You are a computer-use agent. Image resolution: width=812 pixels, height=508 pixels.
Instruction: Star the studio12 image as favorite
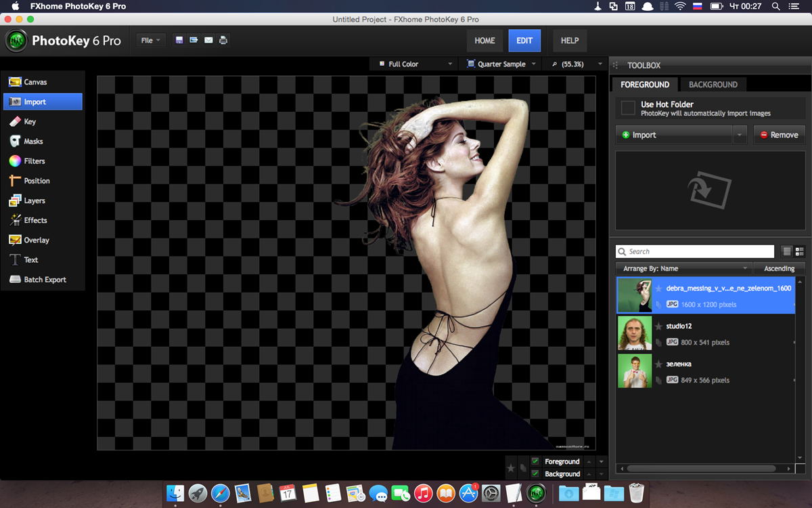point(658,326)
